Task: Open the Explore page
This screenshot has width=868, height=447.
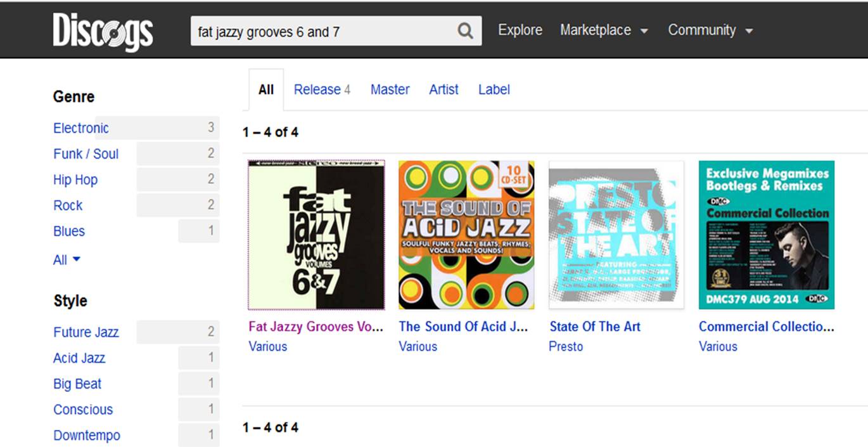Action: coord(520,30)
